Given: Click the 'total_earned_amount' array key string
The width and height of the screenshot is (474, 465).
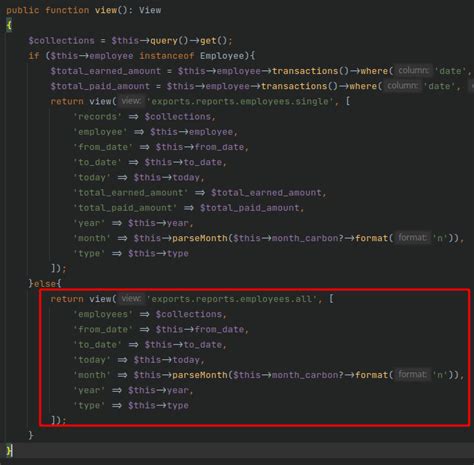Looking at the screenshot, I should pos(131,193).
